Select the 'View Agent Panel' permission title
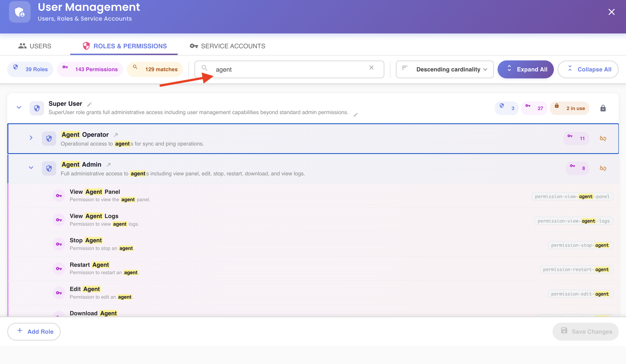The image size is (626, 364). click(x=95, y=192)
